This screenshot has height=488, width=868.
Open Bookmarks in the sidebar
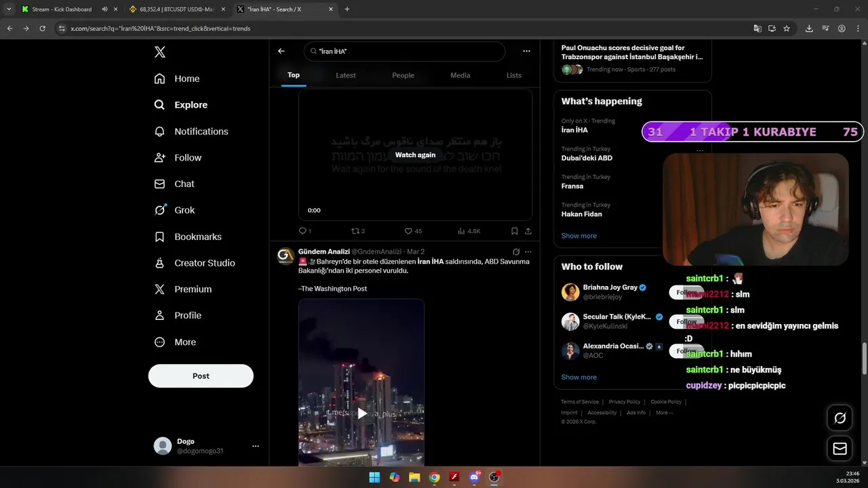[x=188, y=237]
